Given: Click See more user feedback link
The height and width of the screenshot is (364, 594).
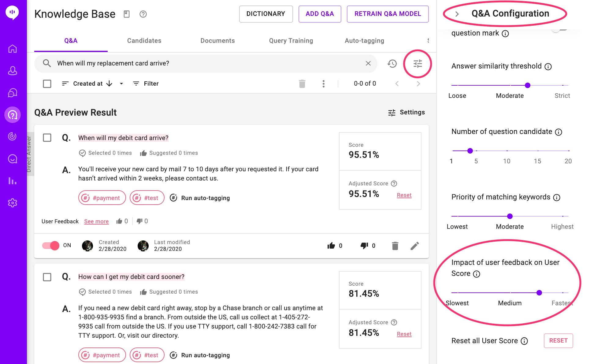Looking at the screenshot, I should [96, 221].
